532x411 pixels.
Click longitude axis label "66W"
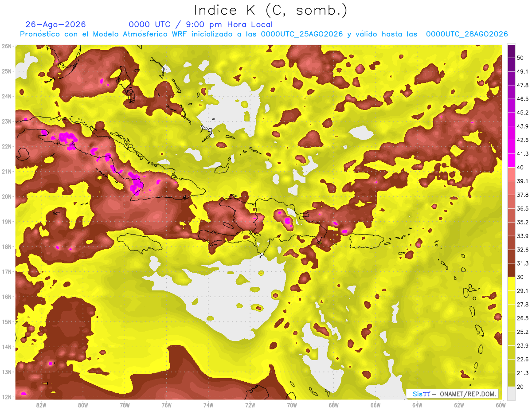pyautogui.click(x=376, y=405)
